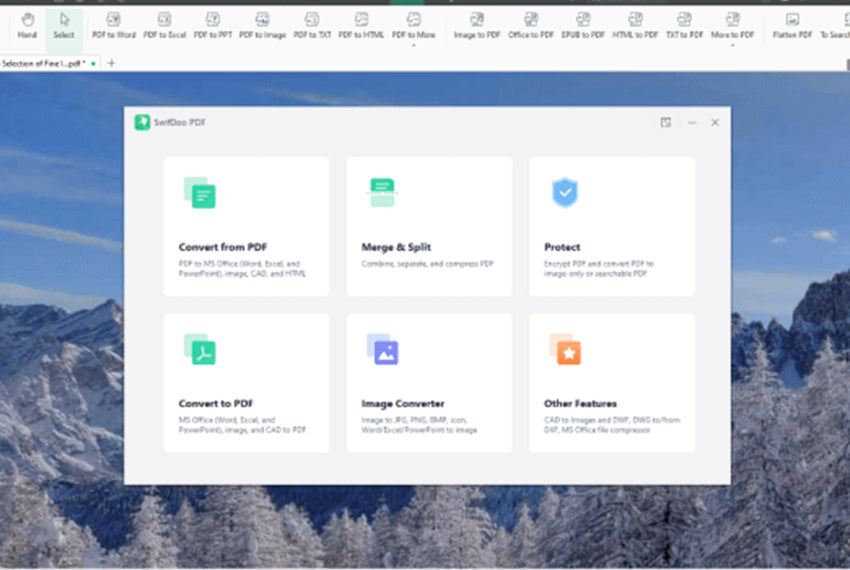The height and width of the screenshot is (570, 850).
Task: Open the Convert to PDF card
Action: coord(246,382)
